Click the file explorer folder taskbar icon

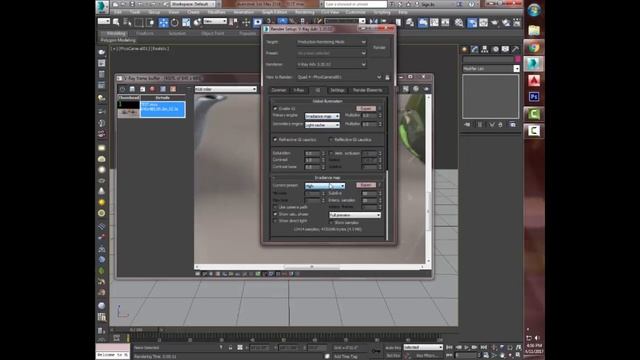coord(534,31)
